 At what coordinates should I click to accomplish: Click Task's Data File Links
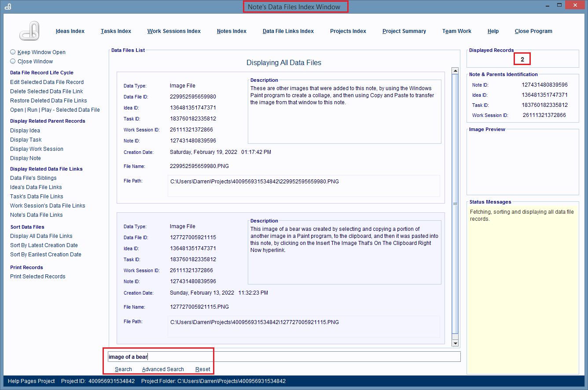(x=37, y=197)
